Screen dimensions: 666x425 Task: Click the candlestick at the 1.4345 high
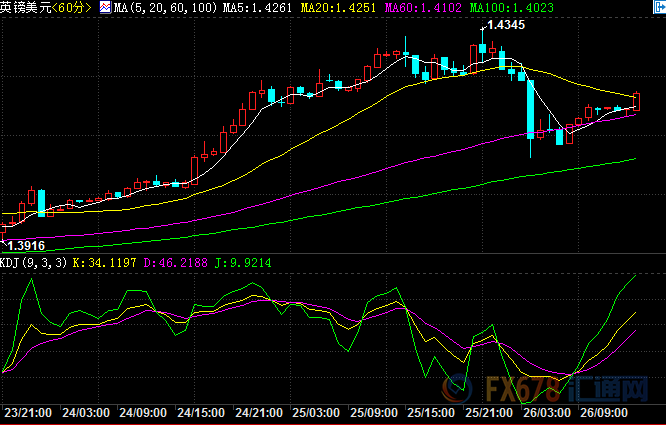click(x=483, y=48)
